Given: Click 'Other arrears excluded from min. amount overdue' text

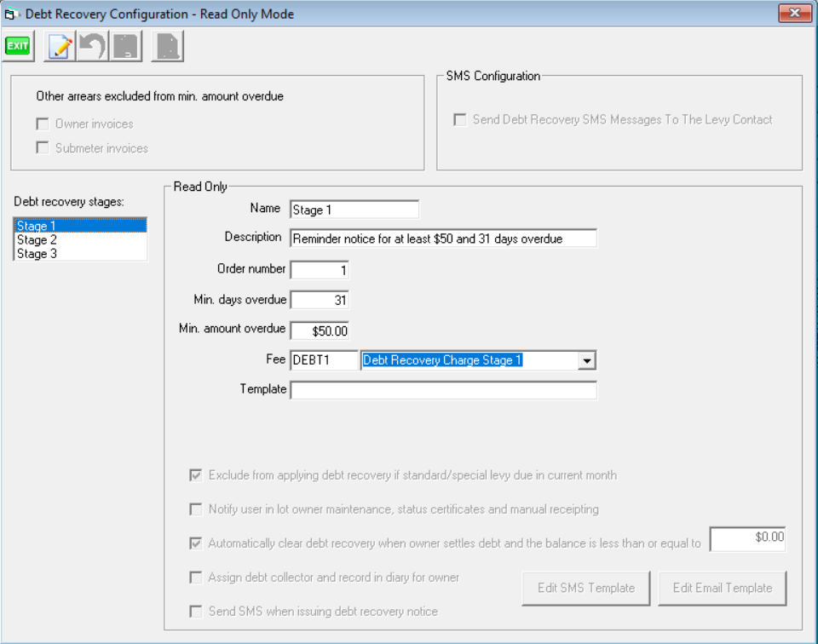Looking at the screenshot, I should [x=159, y=96].
